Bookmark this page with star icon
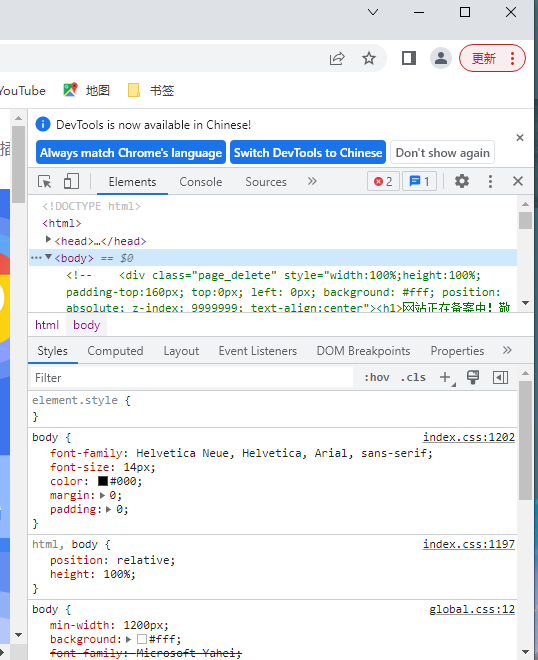 (x=369, y=58)
